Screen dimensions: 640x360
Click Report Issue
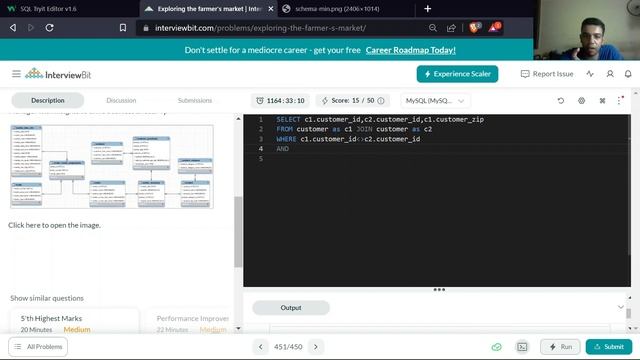pos(547,74)
